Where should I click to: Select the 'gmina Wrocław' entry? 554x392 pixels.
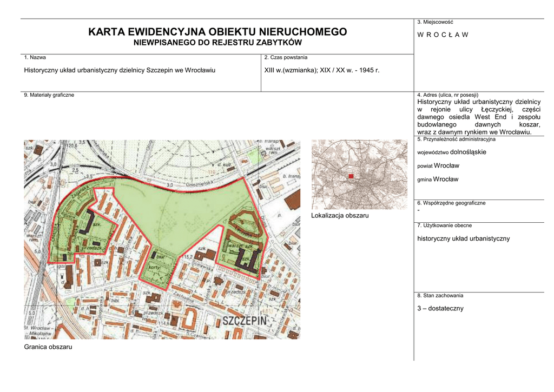pos(438,179)
